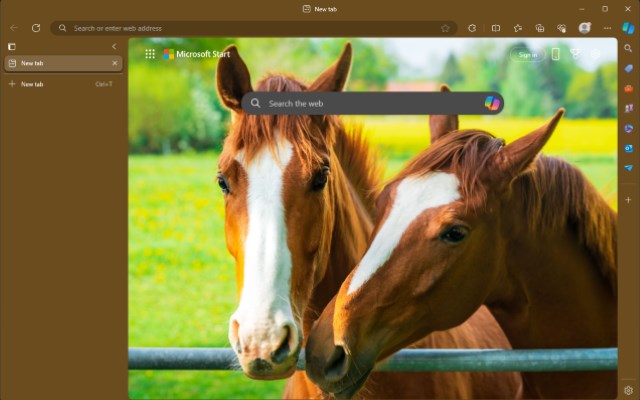Open the Microsoft apps grid launcher
This screenshot has height=400, width=640.
coord(150,54)
